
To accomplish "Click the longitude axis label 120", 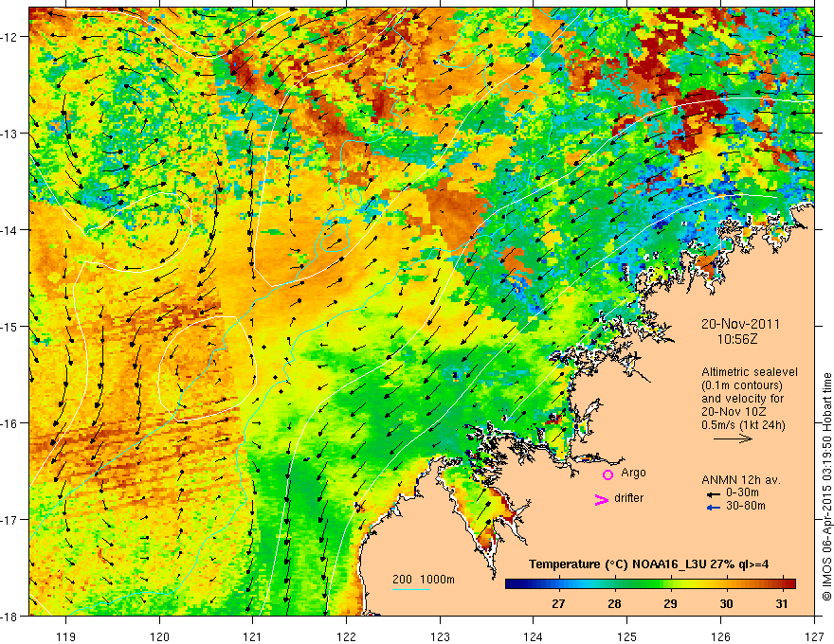I will [x=159, y=636].
